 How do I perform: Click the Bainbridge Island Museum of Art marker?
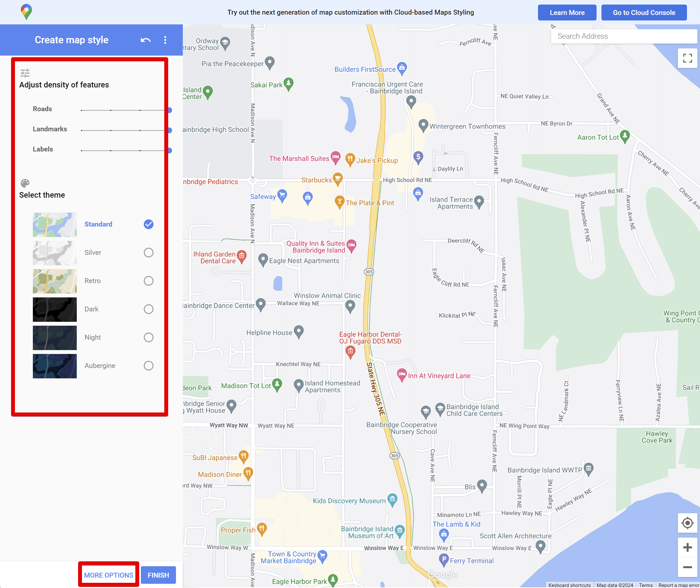(399, 531)
